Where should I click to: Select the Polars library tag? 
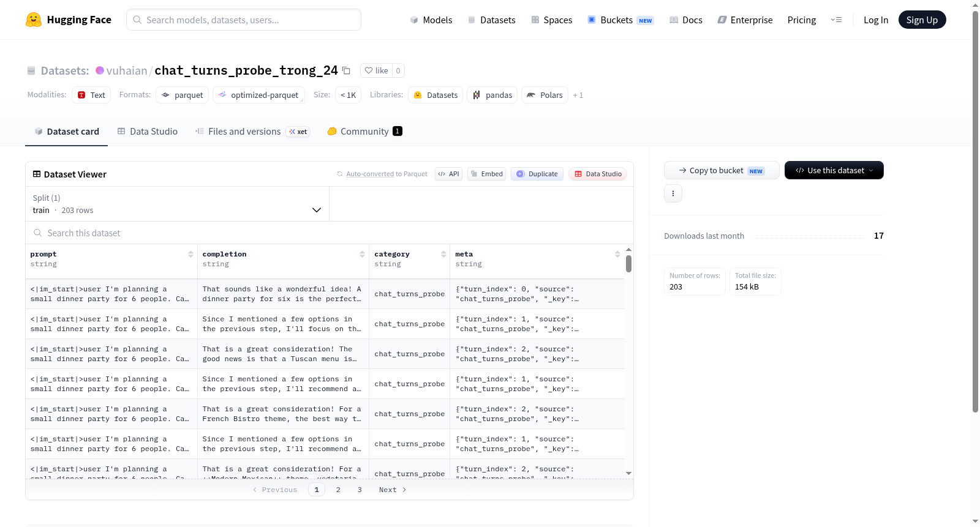coord(545,95)
